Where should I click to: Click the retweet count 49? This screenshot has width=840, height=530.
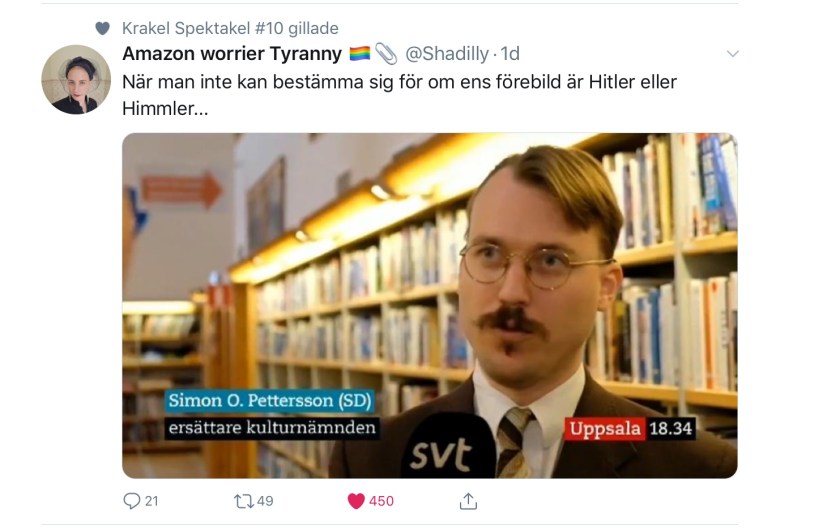tap(265, 501)
